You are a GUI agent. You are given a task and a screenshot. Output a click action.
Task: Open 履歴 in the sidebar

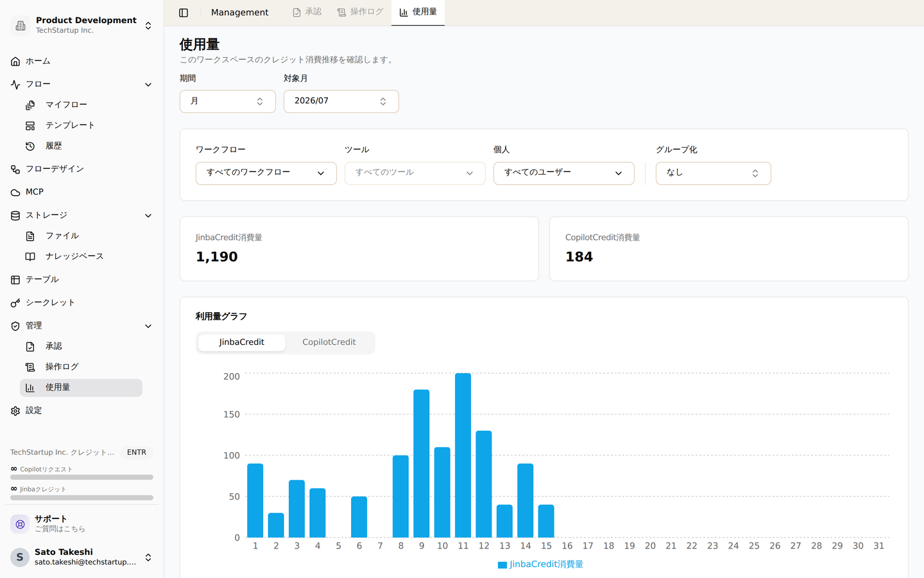[x=81, y=146]
